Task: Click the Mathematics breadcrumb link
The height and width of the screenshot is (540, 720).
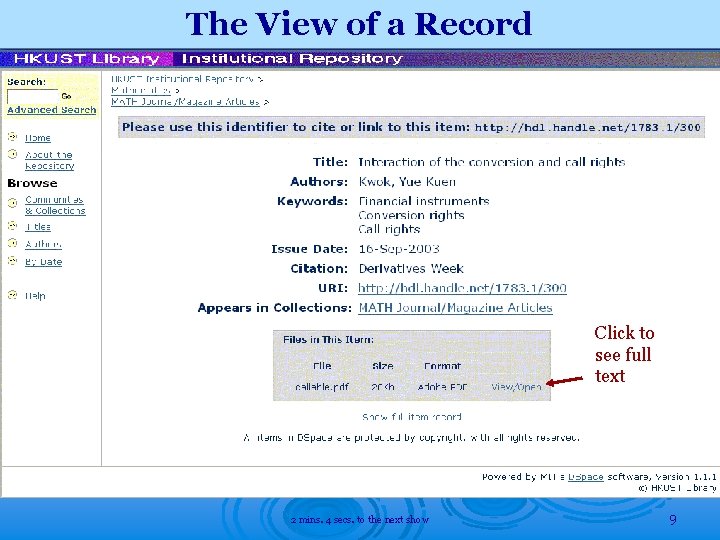Action: tap(141, 90)
